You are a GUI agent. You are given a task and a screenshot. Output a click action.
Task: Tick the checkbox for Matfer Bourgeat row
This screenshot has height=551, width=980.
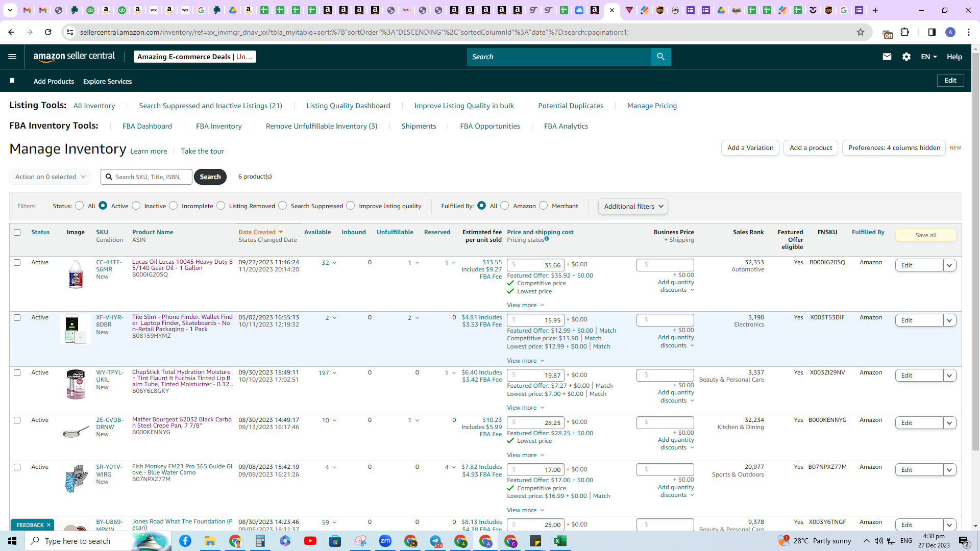click(x=17, y=420)
